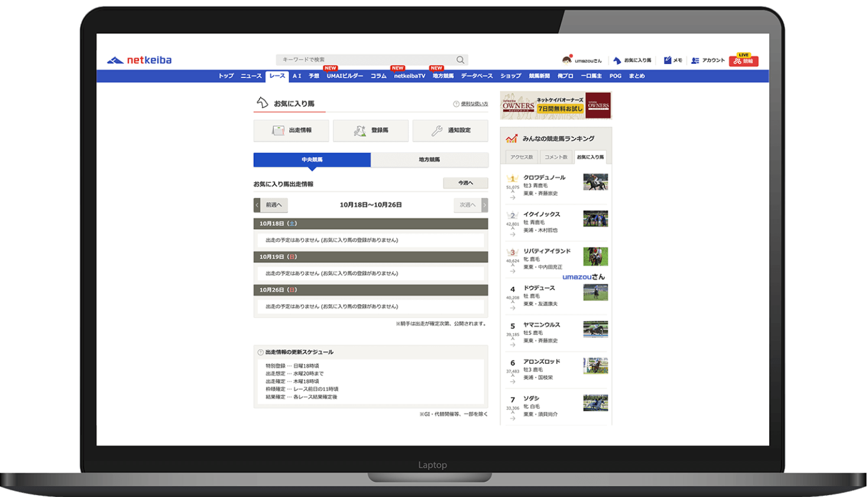Image resolution: width=868 pixels, height=497 pixels.
Task: Switch to 地方競馬 tab
Action: pos(429,160)
